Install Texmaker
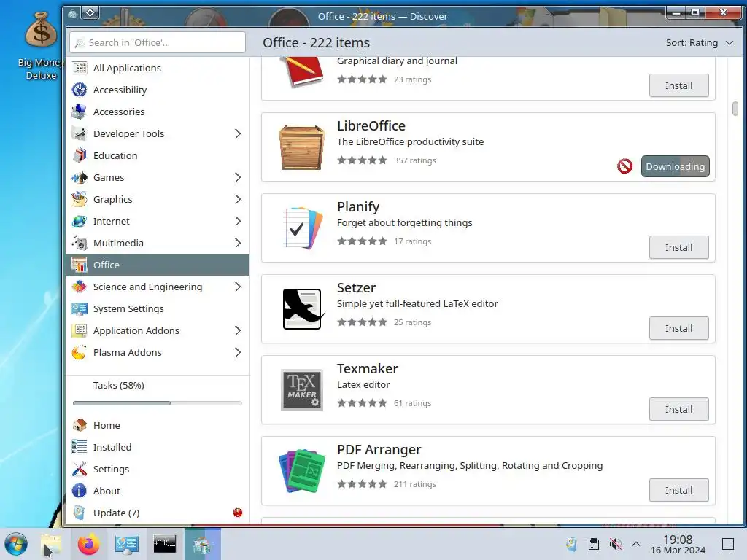This screenshot has width=747, height=560. tap(678, 409)
